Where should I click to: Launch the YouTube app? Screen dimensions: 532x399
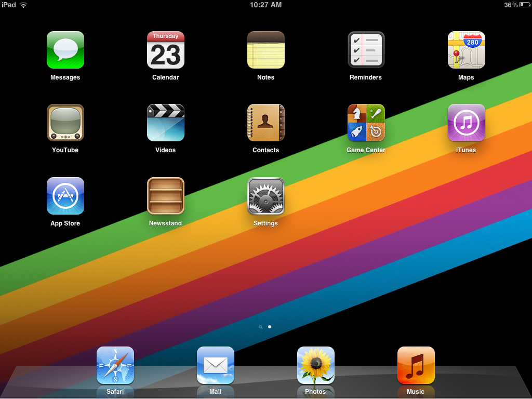[x=65, y=123]
